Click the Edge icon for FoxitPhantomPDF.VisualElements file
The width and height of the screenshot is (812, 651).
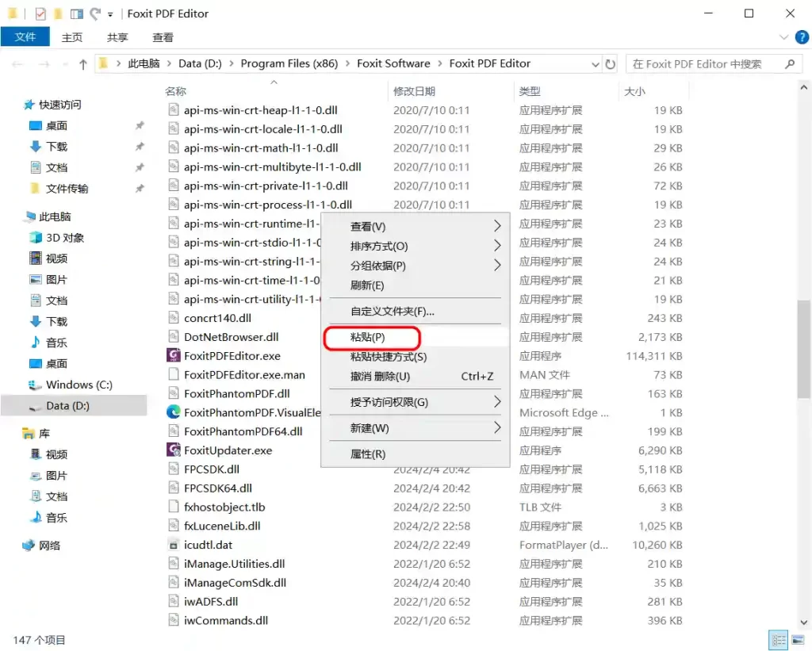[174, 412]
